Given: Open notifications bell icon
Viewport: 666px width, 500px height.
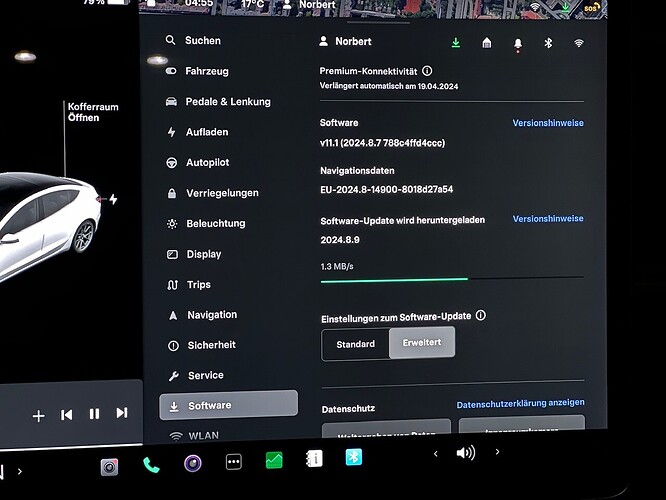Looking at the screenshot, I should coord(518,44).
